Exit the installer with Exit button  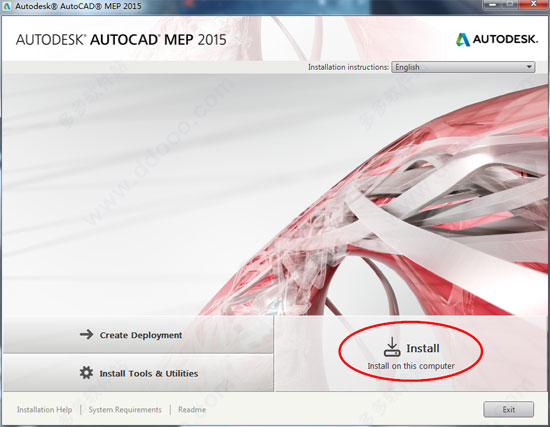coord(508,409)
